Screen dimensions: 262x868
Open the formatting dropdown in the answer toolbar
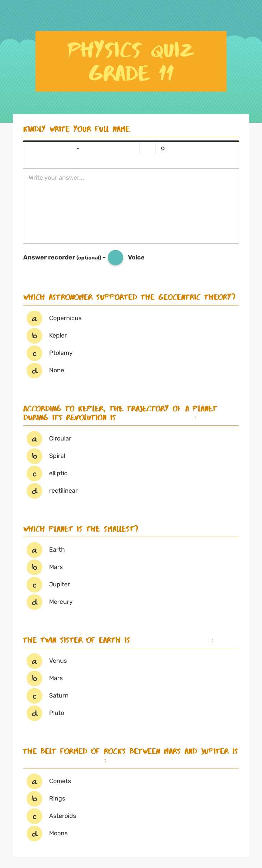[x=77, y=149]
